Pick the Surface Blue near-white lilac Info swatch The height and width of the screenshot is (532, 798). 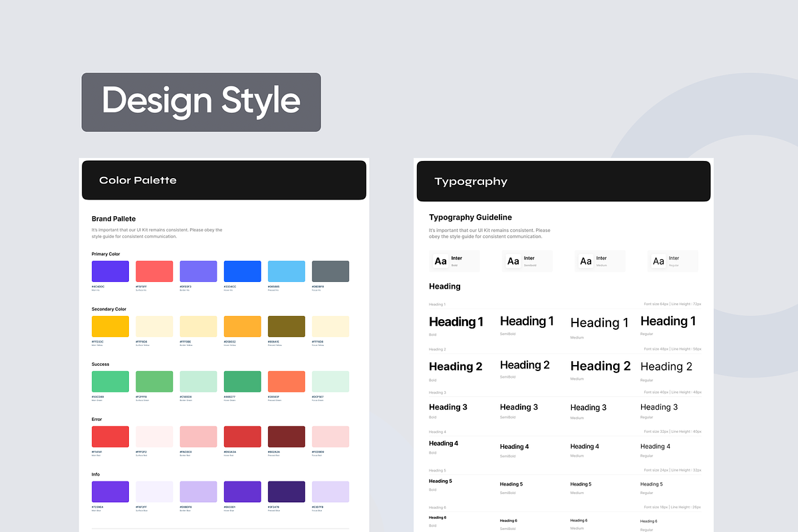pyautogui.click(x=154, y=492)
